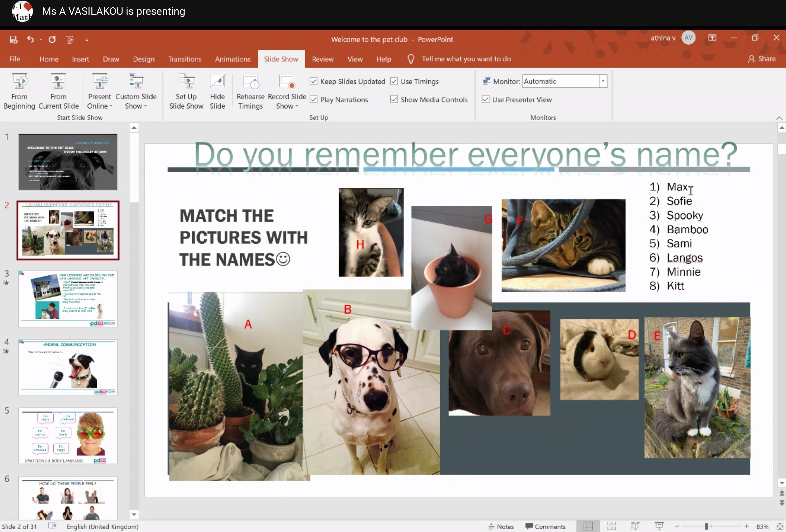Click the Save icon in quick access toolbar
The height and width of the screenshot is (532, 786).
13,40
